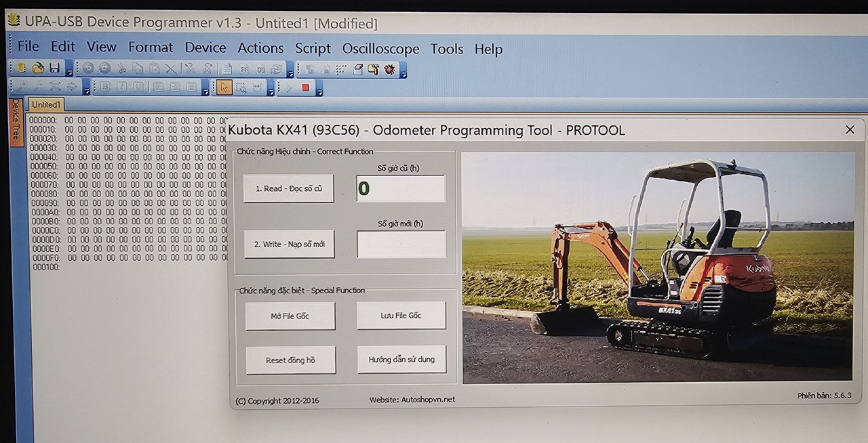The image size is (868, 443).
Task: Click the fit-width measure icon beside magnifier
Action: [258, 87]
